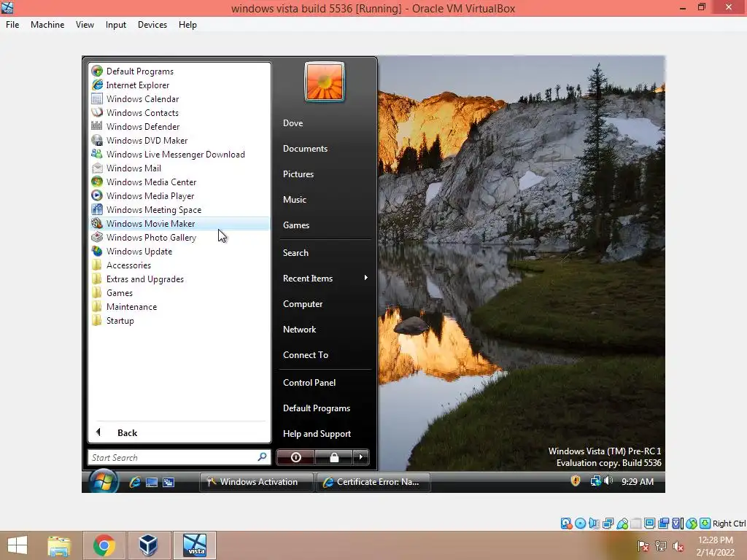The image size is (747, 560).
Task: Click the host Windows Start button
Action: pos(18,545)
